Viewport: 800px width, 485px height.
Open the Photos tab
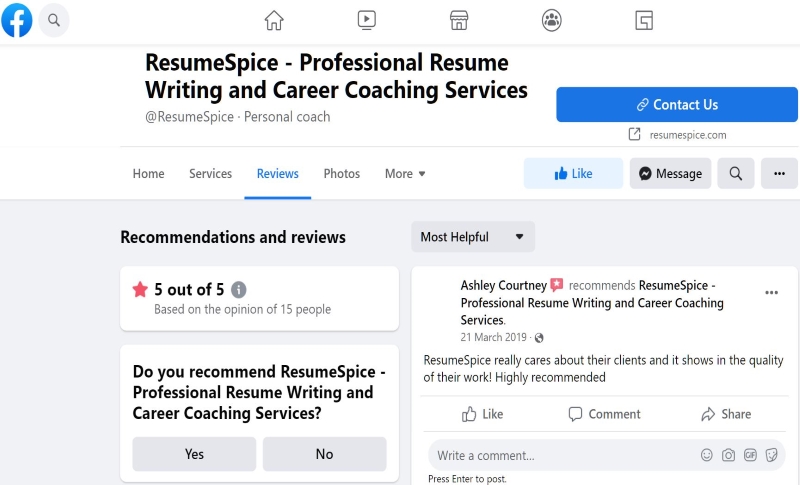pos(342,173)
